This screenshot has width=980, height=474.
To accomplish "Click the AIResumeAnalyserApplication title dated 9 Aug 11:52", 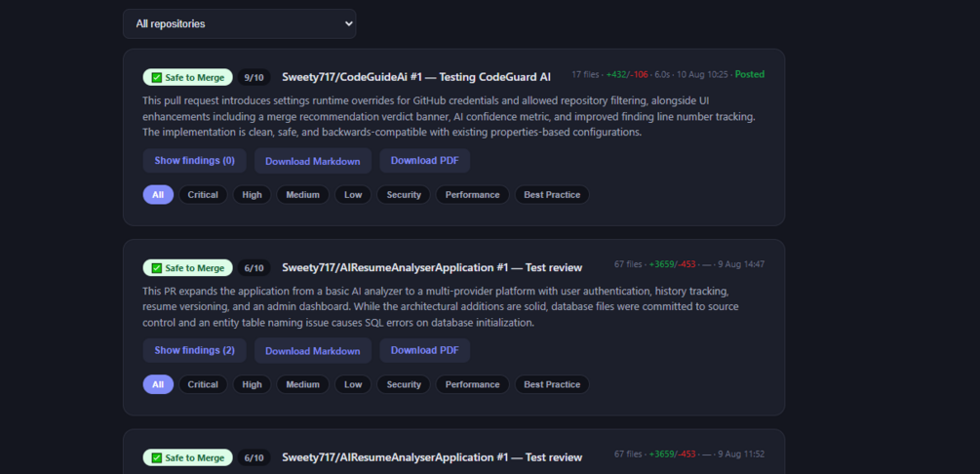I will [x=432, y=457].
